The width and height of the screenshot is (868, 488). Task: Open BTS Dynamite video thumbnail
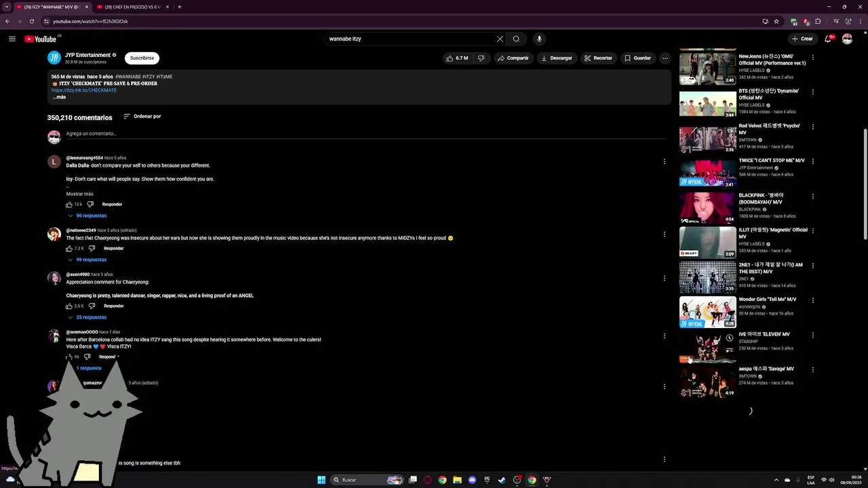point(707,103)
